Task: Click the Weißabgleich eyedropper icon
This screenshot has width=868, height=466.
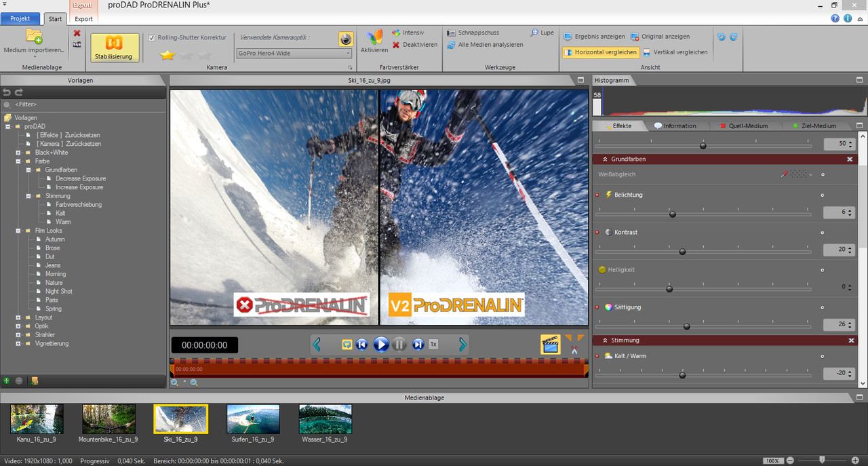Action: [x=785, y=174]
